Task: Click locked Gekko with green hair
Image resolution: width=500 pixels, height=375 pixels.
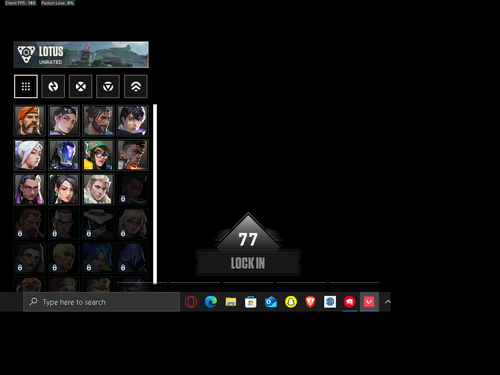Action: coord(64,258)
